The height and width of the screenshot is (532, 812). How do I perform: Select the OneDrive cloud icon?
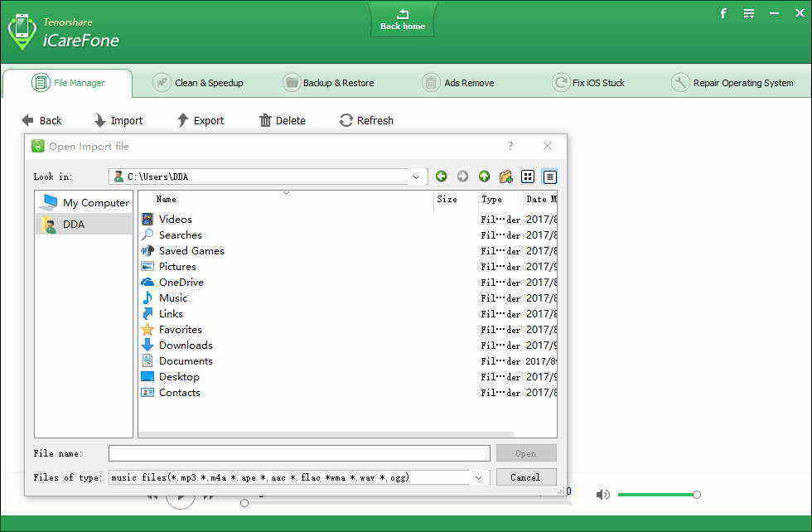coord(147,283)
